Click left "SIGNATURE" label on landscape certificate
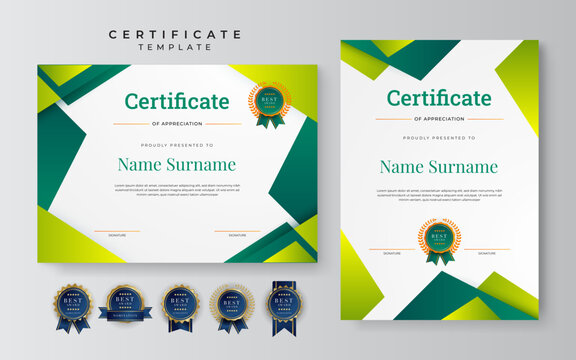Screen dimensions: 576x360 (117, 235)
